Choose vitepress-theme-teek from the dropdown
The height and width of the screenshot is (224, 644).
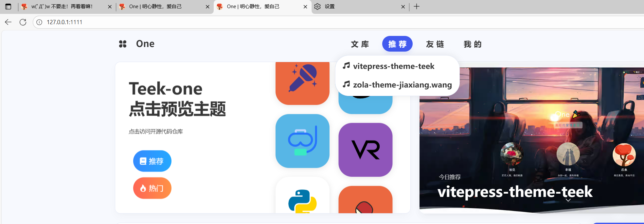[x=394, y=66]
